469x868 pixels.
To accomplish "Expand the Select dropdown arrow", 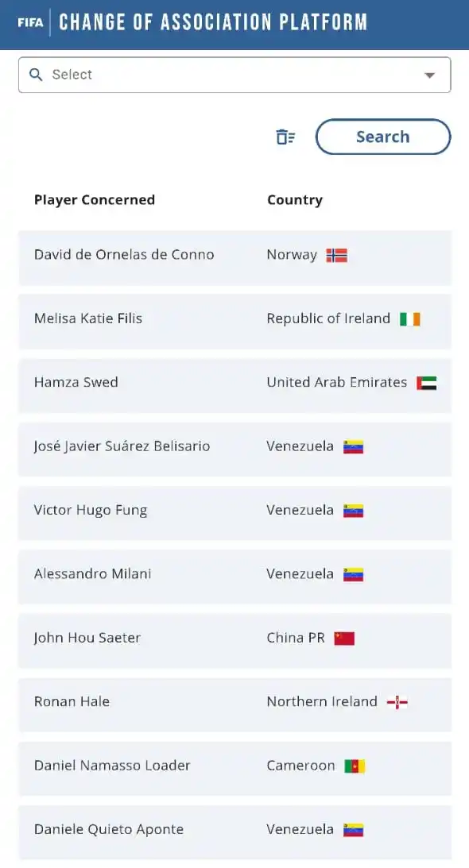I will click(x=429, y=75).
